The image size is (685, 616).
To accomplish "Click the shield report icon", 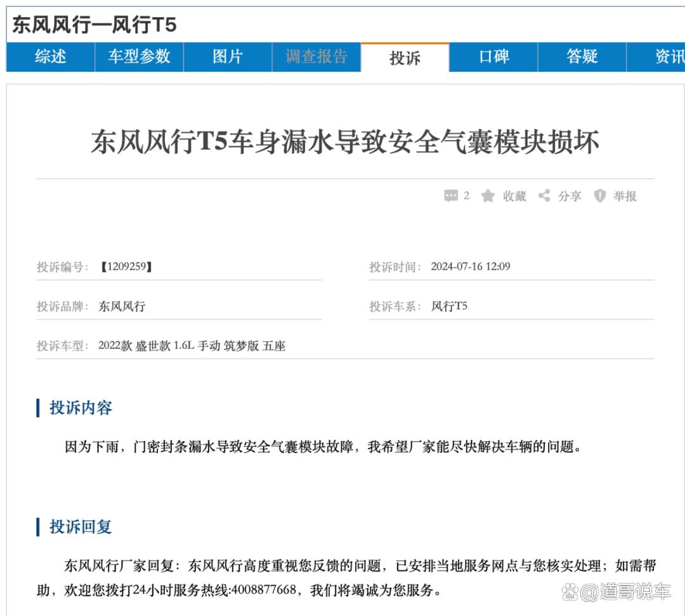I will point(600,196).
